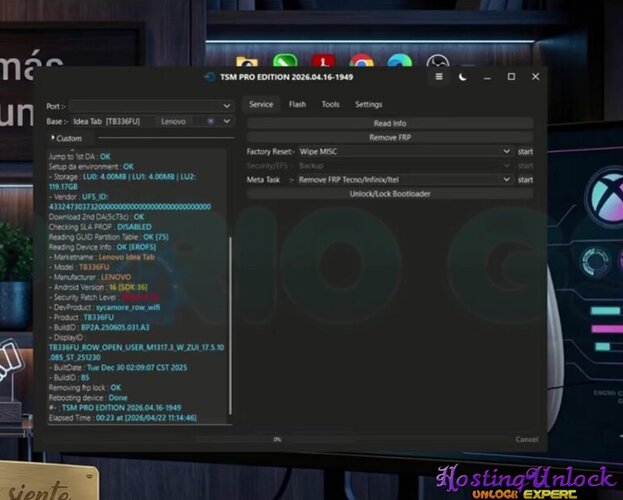This screenshot has height=500, width=623.
Task: Click the 'Removing frp lock : OK' line
Action: 85,388
